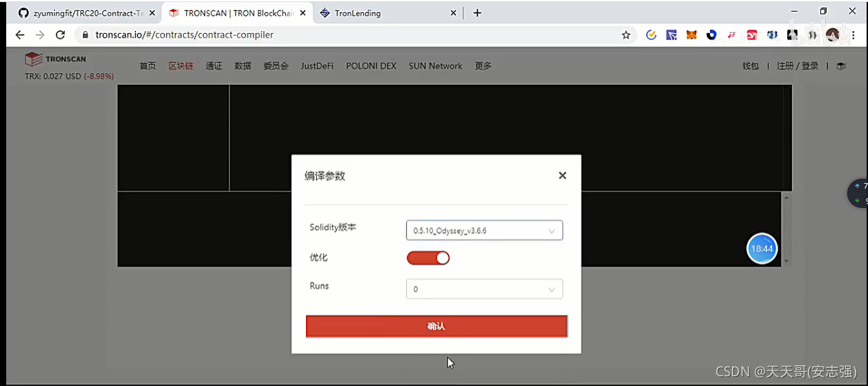The image size is (868, 386).
Task: Close the compile parameters dialog
Action: 562,175
